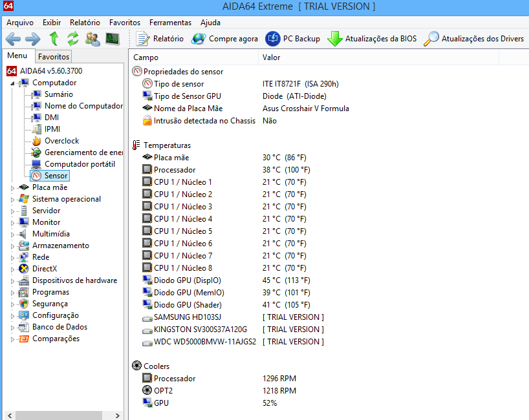Select the Menu tab
The image size is (529, 420).
17,56
